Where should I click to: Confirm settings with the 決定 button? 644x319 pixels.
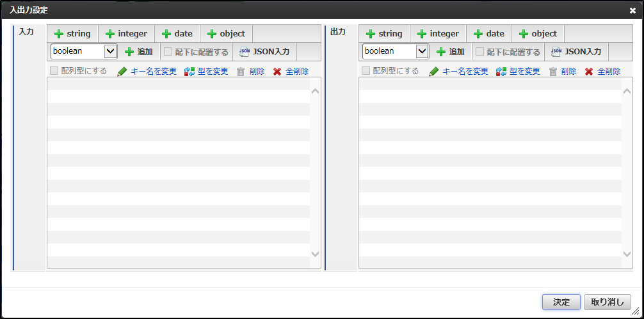click(x=561, y=302)
